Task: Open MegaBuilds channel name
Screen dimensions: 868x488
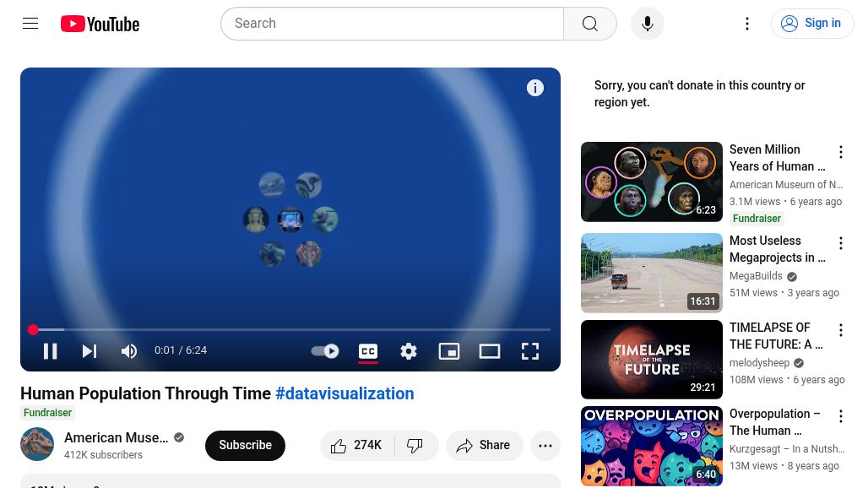Action: click(x=756, y=276)
